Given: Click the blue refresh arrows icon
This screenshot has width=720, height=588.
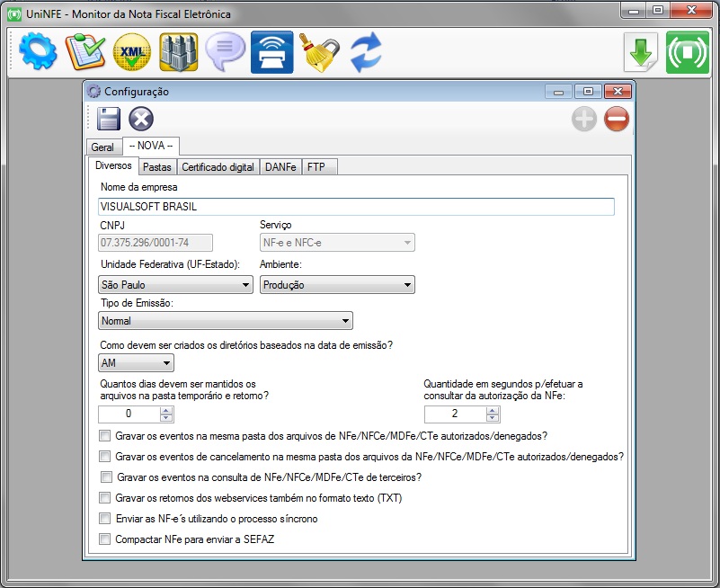Looking at the screenshot, I should (366, 52).
